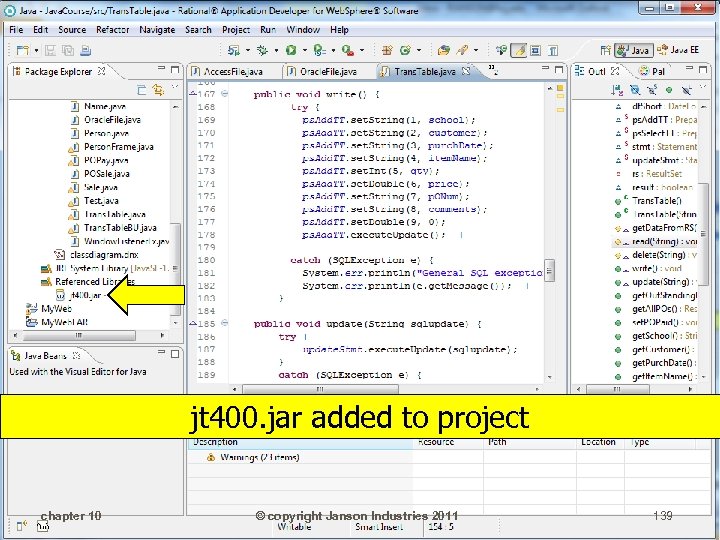
Task: Open the Source menu
Action: coord(72,29)
